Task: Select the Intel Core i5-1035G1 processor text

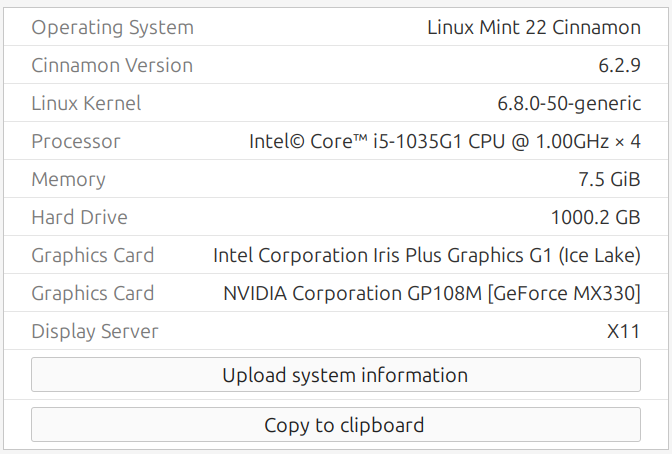Action: 444,141
